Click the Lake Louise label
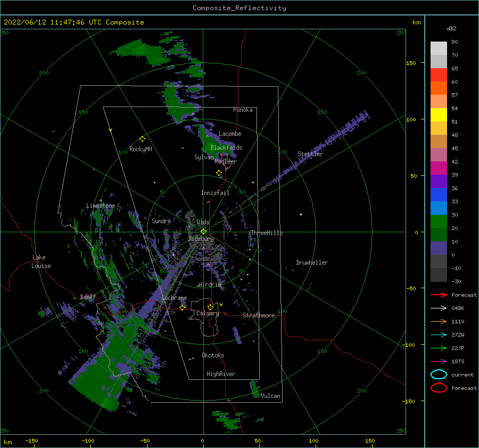The width and height of the screenshot is (479, 448). 41,262
